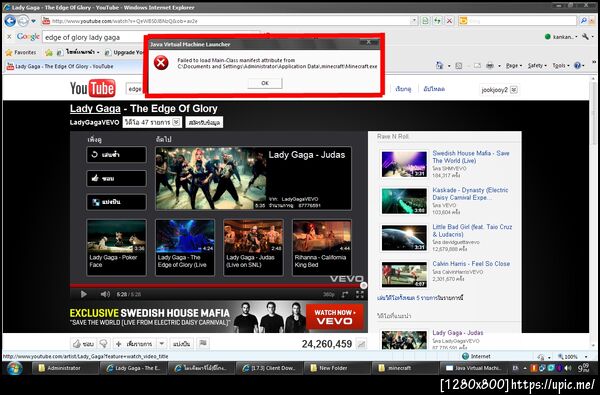600x395 pixels.
Task: Open the Google toolbar wrench settings
Action: tap(585, 37)
